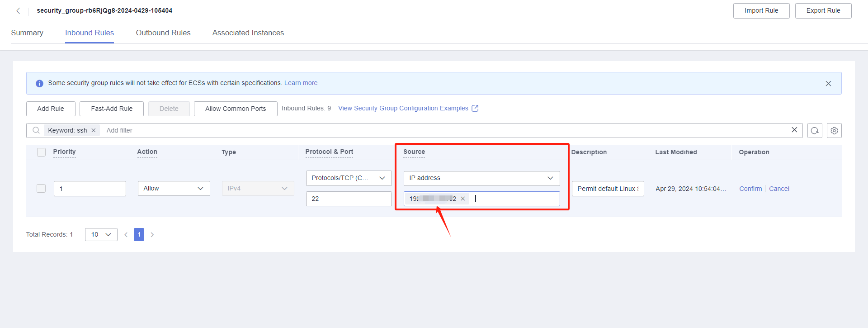Remove the source IP address tag
Viewport: 868px width, 328px height.
(463, 199)
